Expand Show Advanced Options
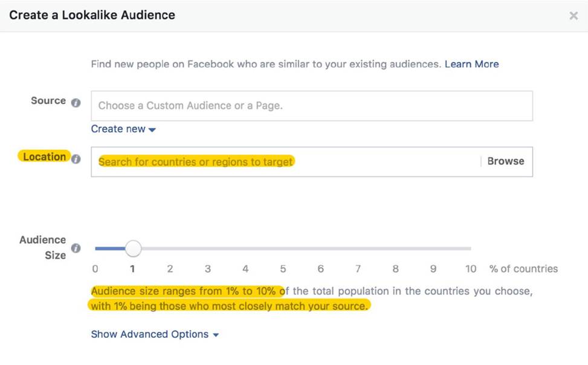The image size is (588, 365). (155, 334)
